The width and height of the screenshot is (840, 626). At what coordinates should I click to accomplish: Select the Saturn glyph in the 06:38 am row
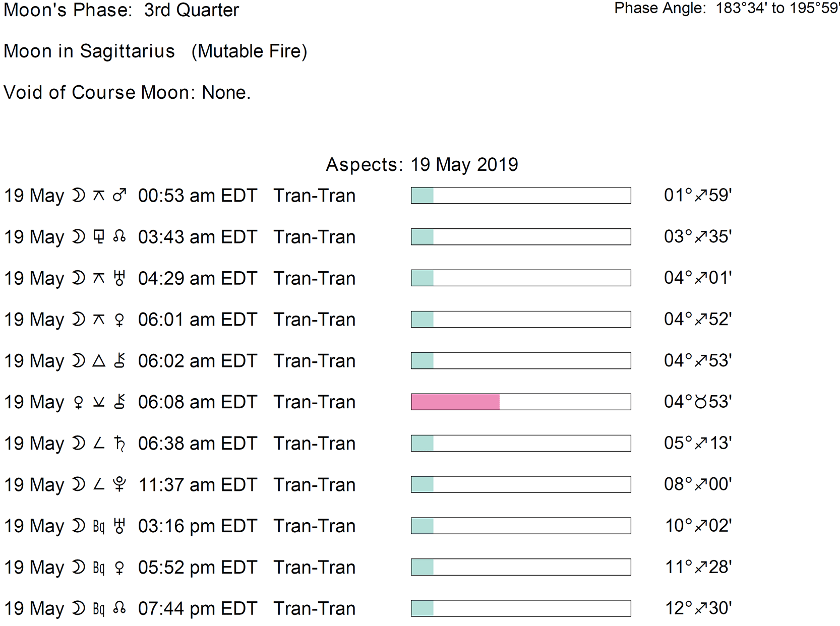(x=119, y=444)
